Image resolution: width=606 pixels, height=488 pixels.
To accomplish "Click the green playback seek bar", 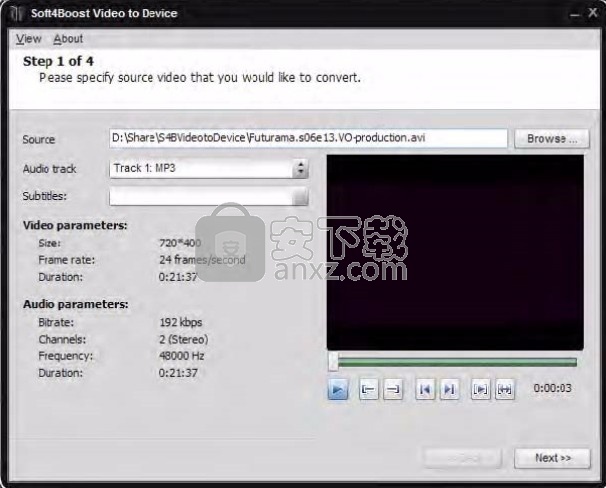I will click(457, 362).
